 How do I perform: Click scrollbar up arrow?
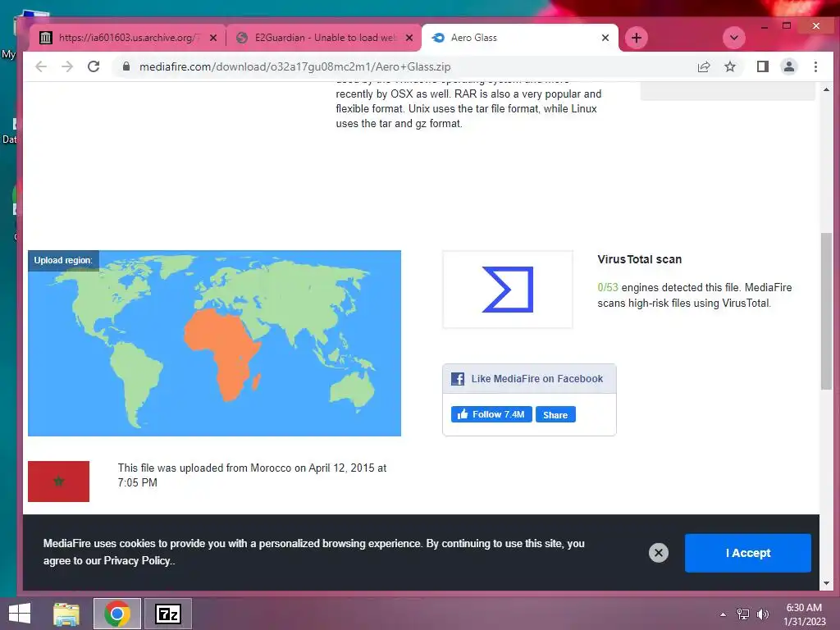(x=826, y=89)
